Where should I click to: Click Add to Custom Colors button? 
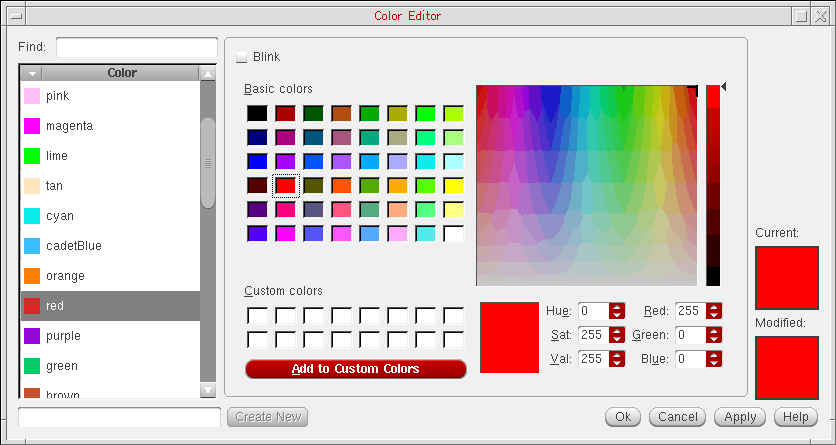coord(355,369)
